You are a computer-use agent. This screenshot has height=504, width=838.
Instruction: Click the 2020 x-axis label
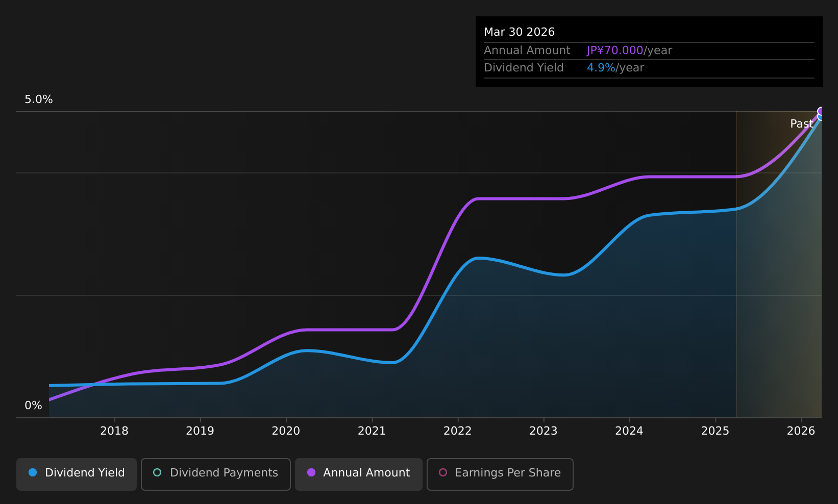tap(286, 431)
